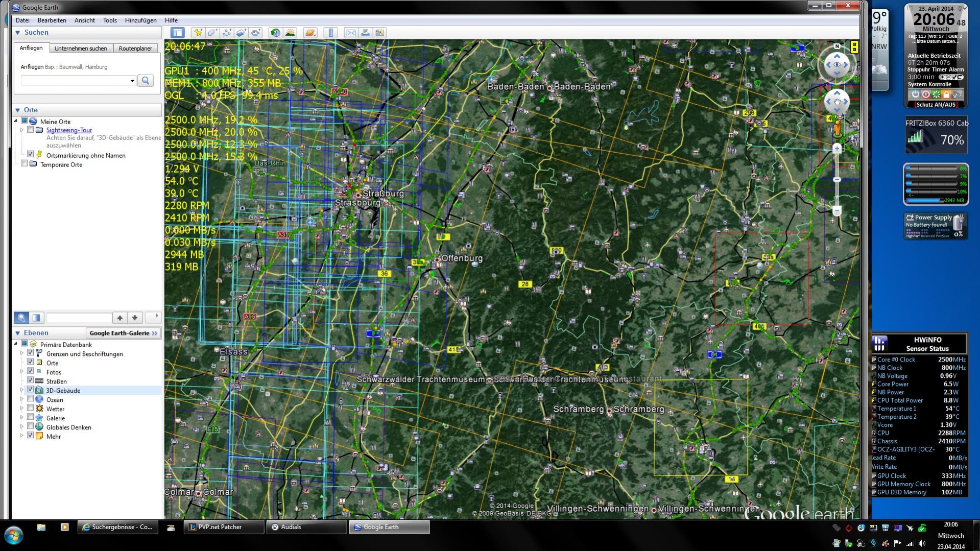Image resolution: width=980 pixels, height=551 pixels.
Task: Open the Anfliegen search history dropdown
Action: click(132, 81)
